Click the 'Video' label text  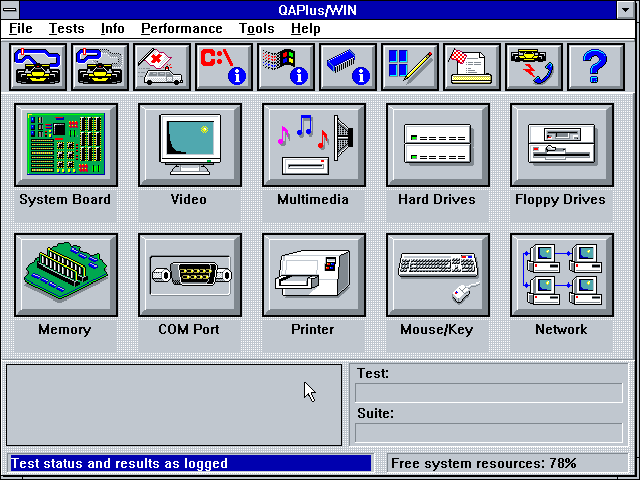pos(189,200)
